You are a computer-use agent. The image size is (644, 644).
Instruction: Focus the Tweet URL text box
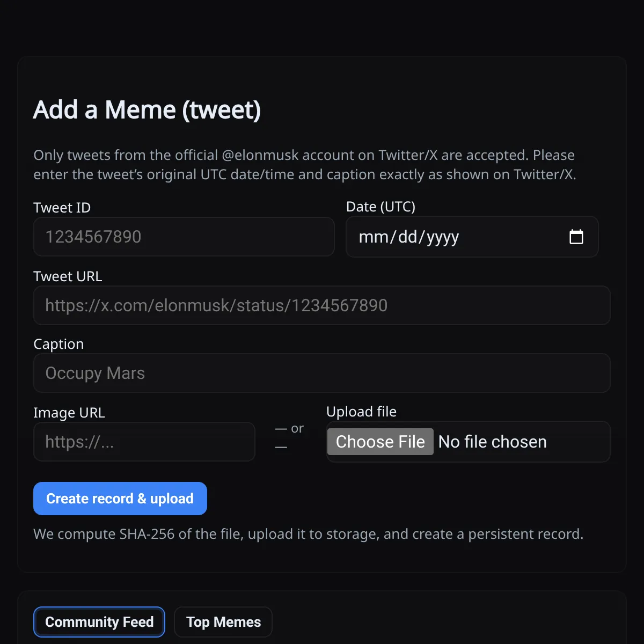pyautogui.click(x=321, y=305)
